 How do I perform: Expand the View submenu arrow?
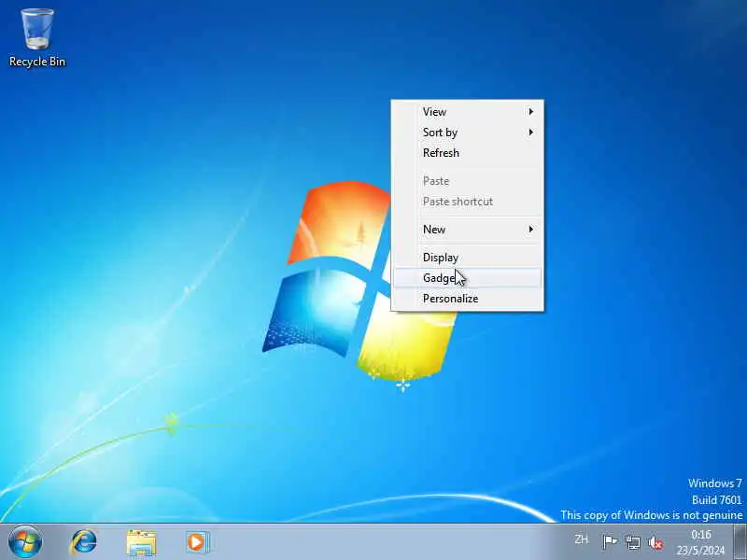pos(530,111)
